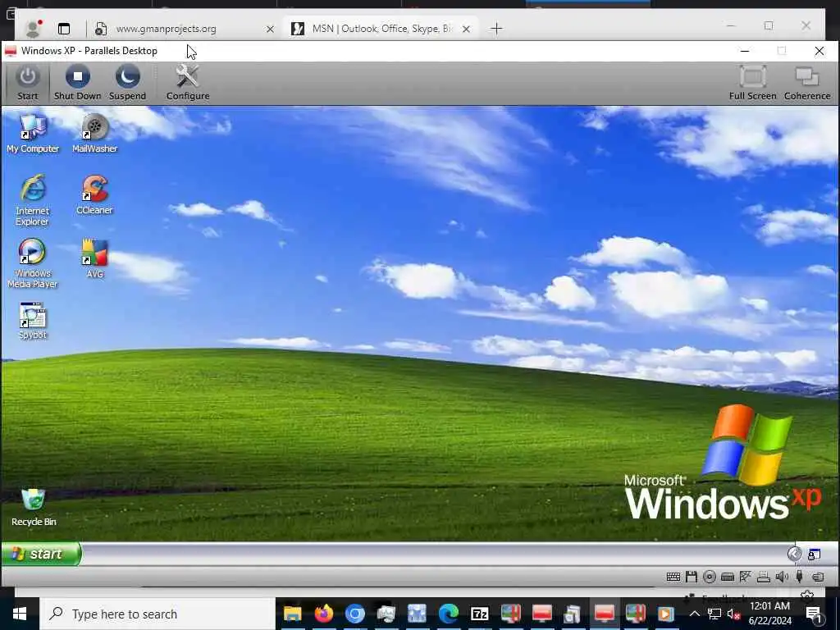Screen dimensions: 840x630
Task: Select the MailWasher desktop shortcut
Action: [x=95, y=134]
